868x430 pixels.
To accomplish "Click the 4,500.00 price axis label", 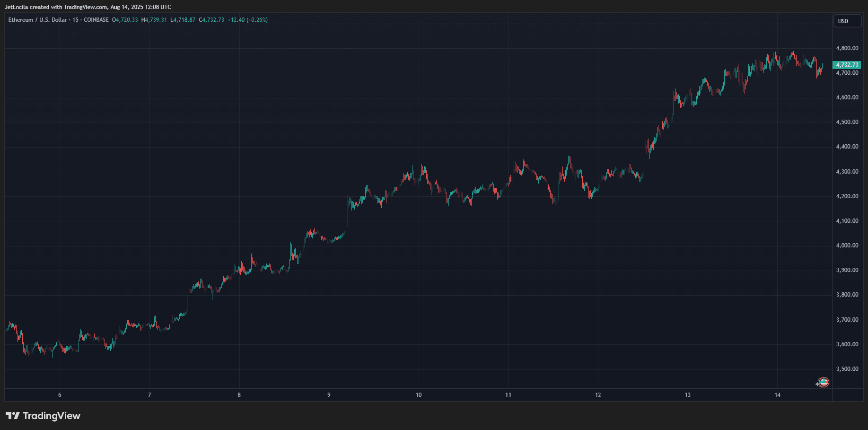I will tap(847, 122).
